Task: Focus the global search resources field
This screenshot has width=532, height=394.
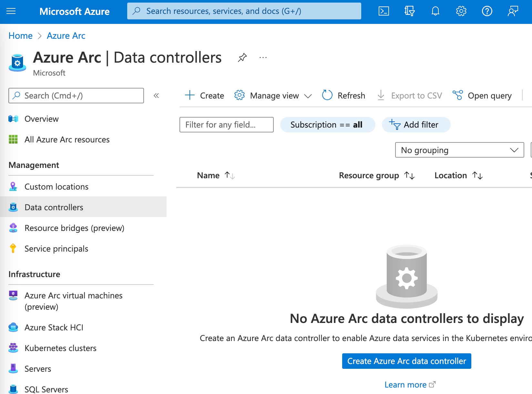Action: [x=244, y=11]
